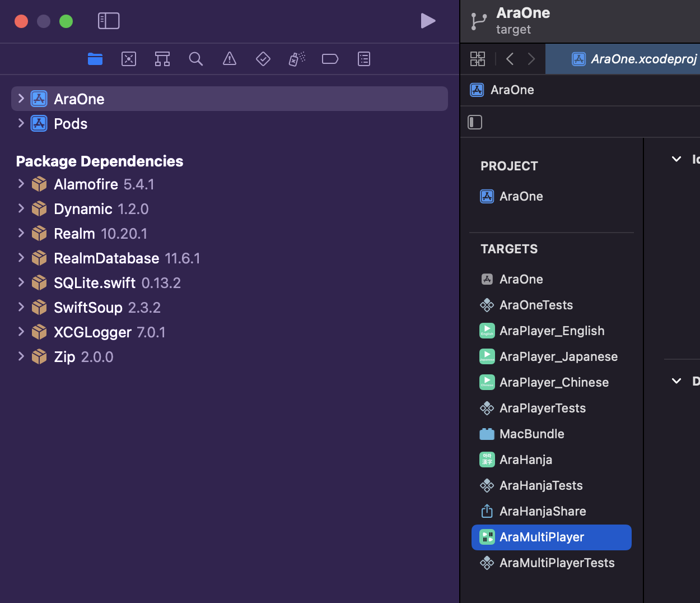Toggle the targets list sidebar button
The image size is (700, 603).
(475, 122)
